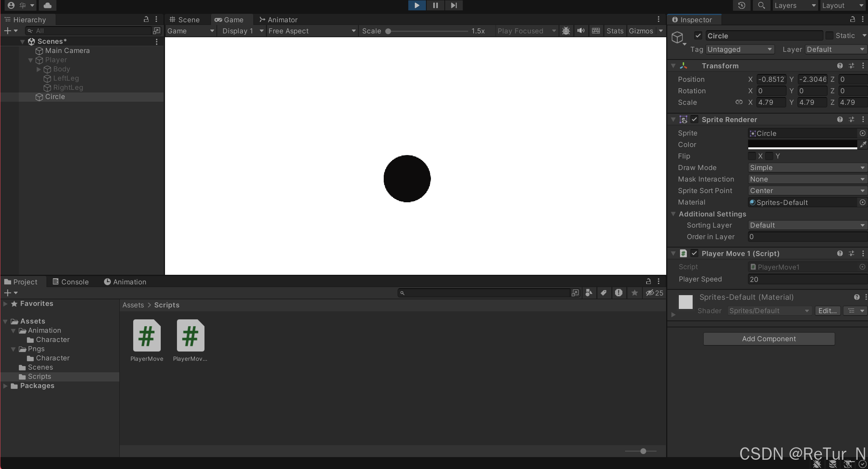The width and height of the screenshot is (868, 469).
Task: Open the Draw Mode dropdown showing Simple
Action: [x=807, y=168]
